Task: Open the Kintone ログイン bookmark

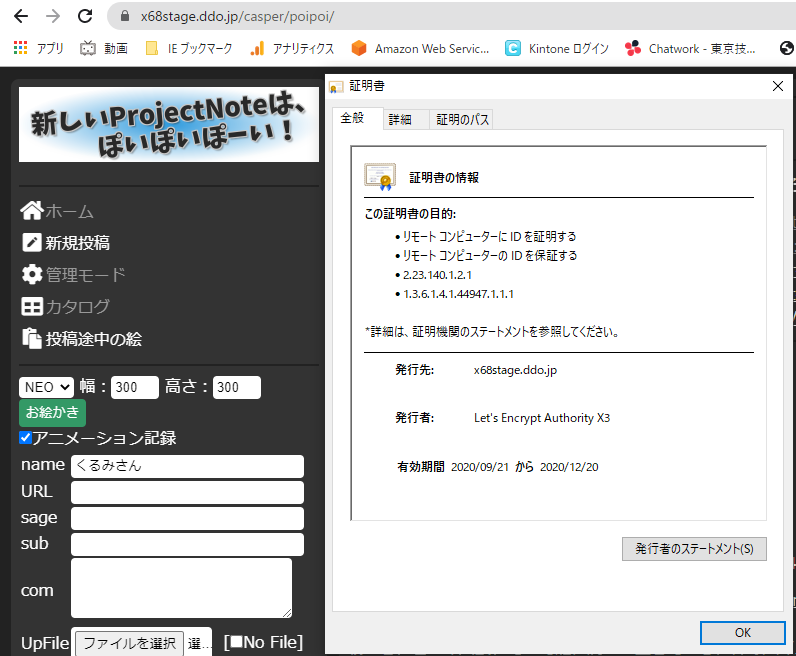Action: pyautogui.click(x=554, y=48)
